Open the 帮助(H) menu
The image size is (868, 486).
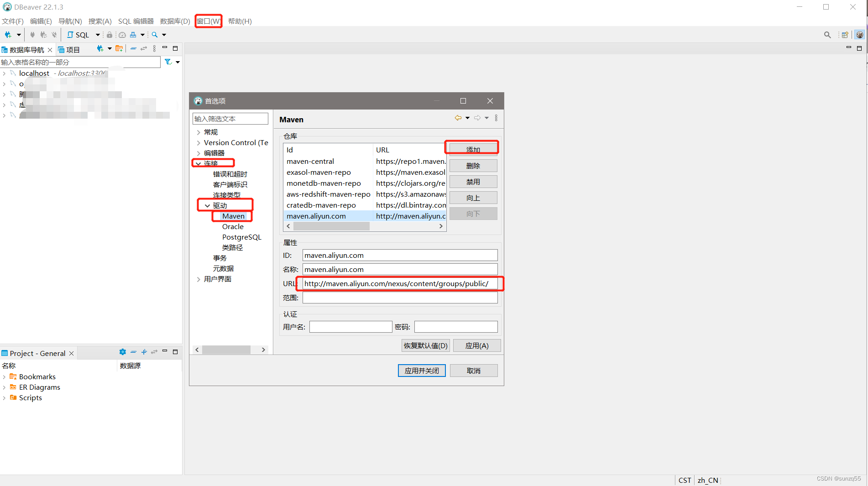pos(240,21)
